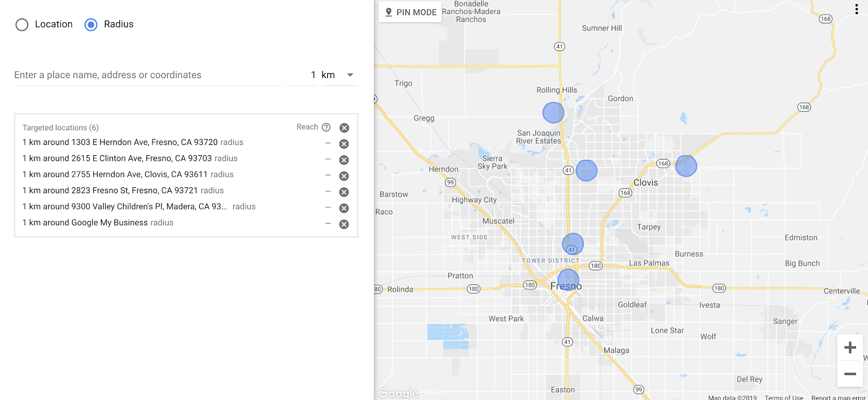Zoom in on the map with plus button
The width and height of the screenshot is (868, 400).
[850, 347]
